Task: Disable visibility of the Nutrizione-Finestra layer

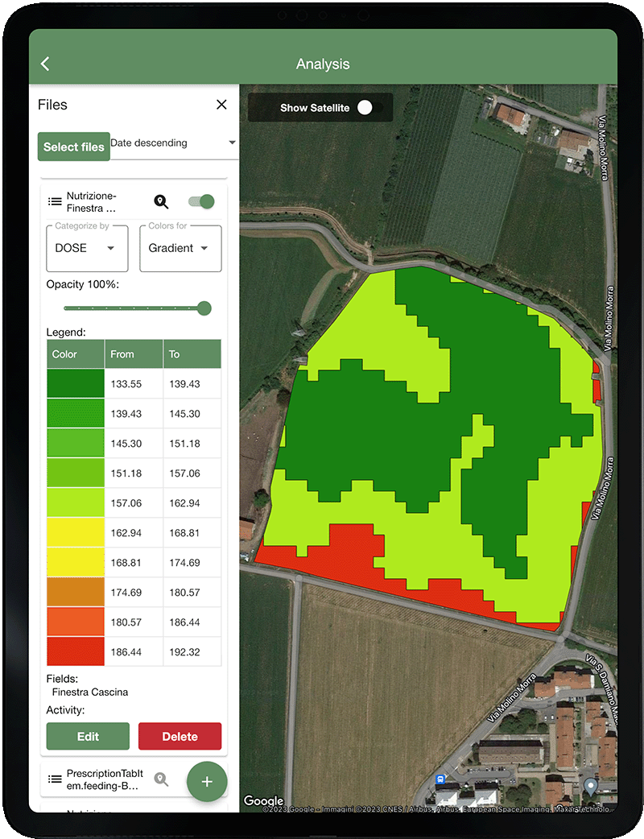Action: (x=201, y=202)
